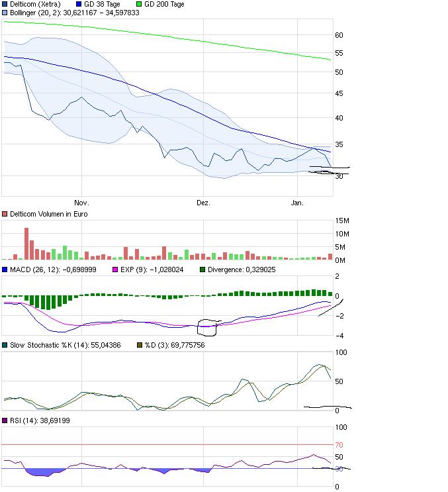Click the Delticom (Xetra) legend color square
448x492 pixels.
[x=5, y=4]
